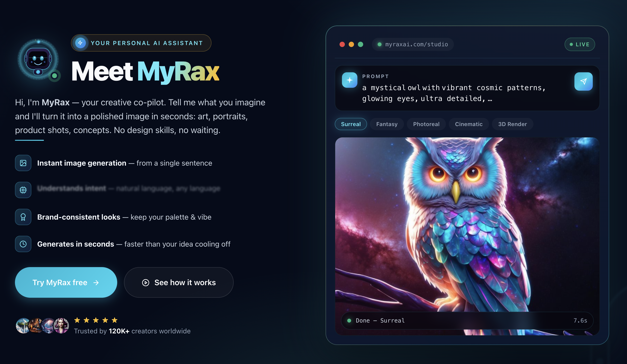Click the fifth gold rating star
Screen dimensions: 627x364
115,320
